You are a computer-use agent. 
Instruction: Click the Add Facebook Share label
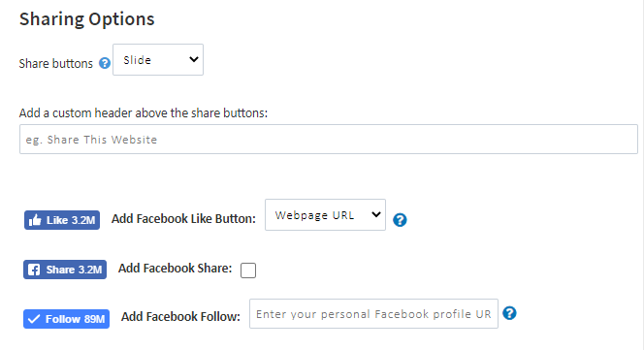(x=175, y=269)
